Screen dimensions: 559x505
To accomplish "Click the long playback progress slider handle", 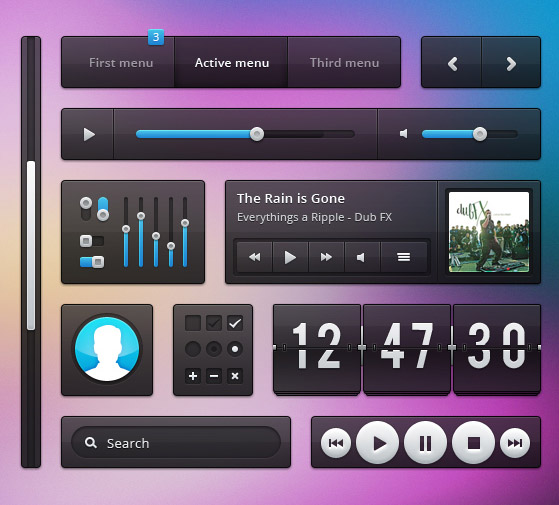I will [x=257, y=134].
